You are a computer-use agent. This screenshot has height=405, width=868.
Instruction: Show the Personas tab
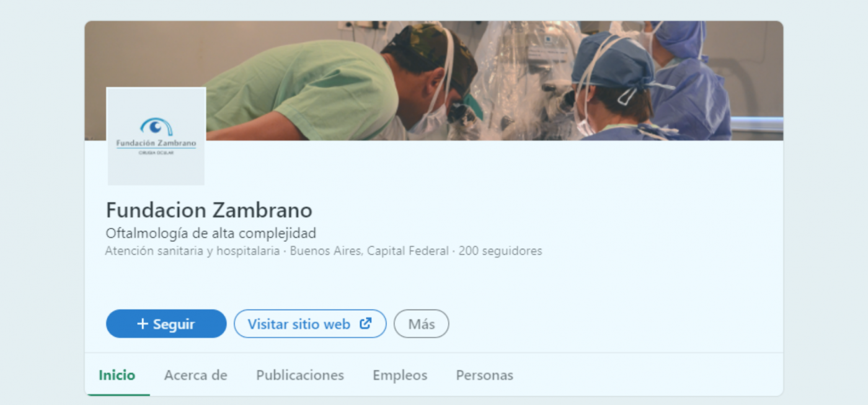(485, 375)
